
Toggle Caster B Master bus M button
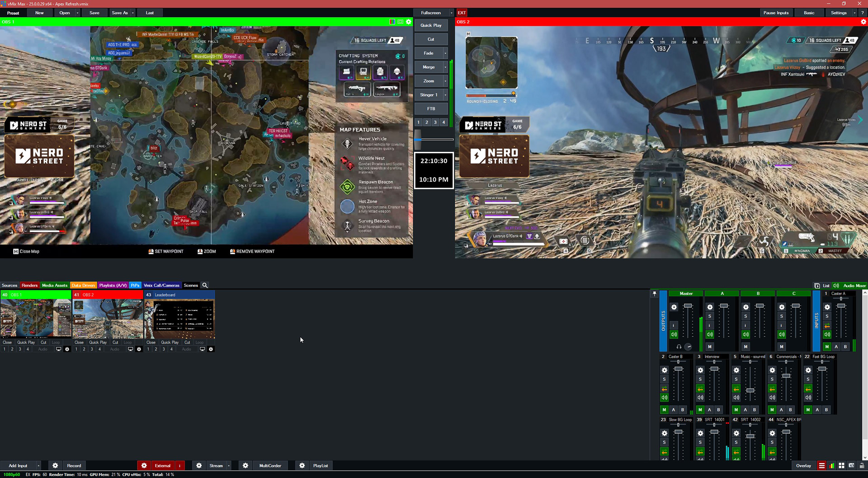pos(664,410)
